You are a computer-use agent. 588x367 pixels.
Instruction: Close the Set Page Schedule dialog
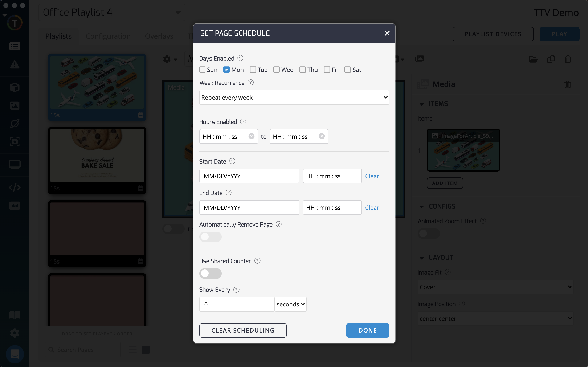pos(387,33)
